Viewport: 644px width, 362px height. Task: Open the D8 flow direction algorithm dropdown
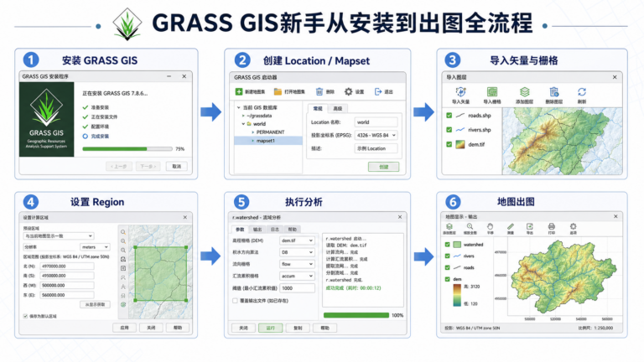(298, 252)
